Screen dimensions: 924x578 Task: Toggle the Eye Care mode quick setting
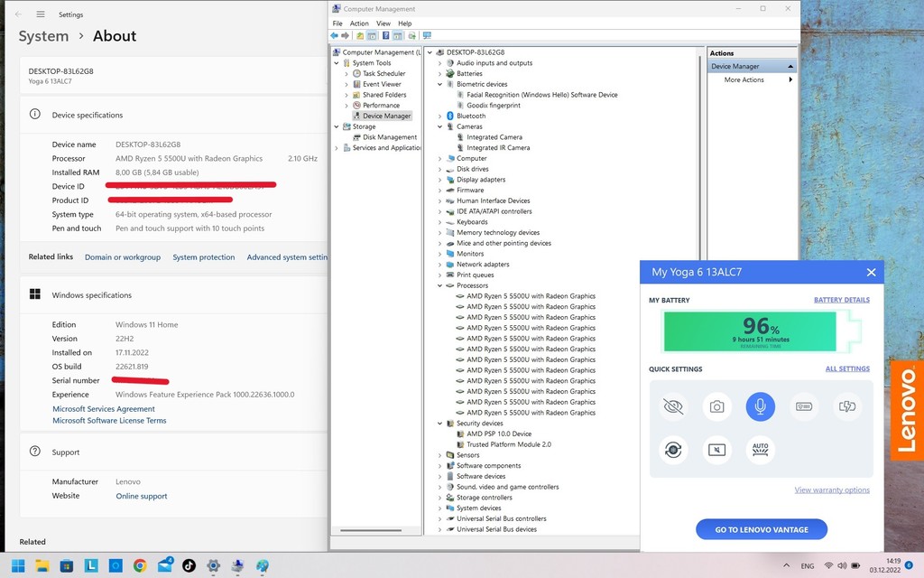673,406
